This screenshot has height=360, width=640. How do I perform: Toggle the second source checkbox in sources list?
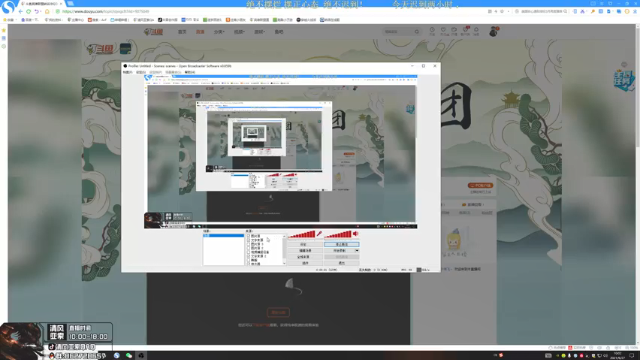click(x=248, y=240)
